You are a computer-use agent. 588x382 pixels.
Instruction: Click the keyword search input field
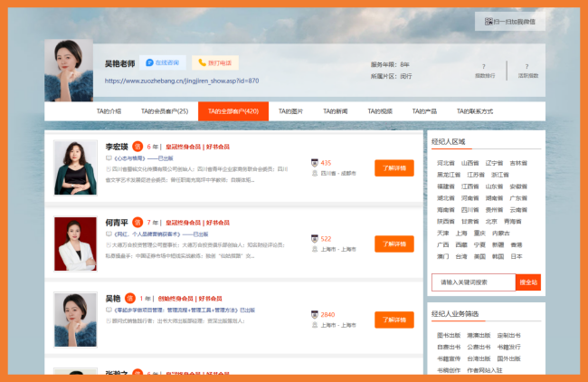[x=473, y=282]
